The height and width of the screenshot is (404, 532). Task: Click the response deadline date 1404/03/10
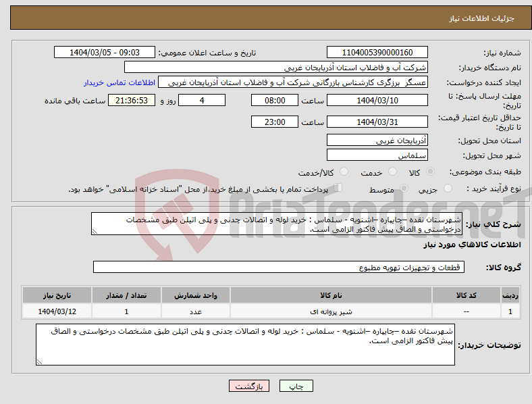377,101
